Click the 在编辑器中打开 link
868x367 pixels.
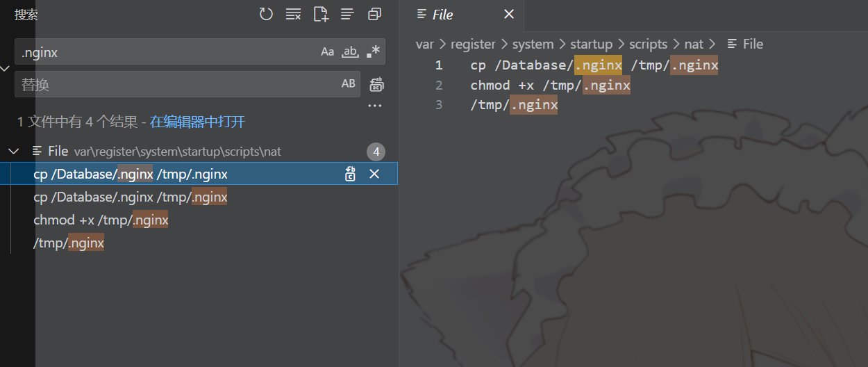[197, 122]
